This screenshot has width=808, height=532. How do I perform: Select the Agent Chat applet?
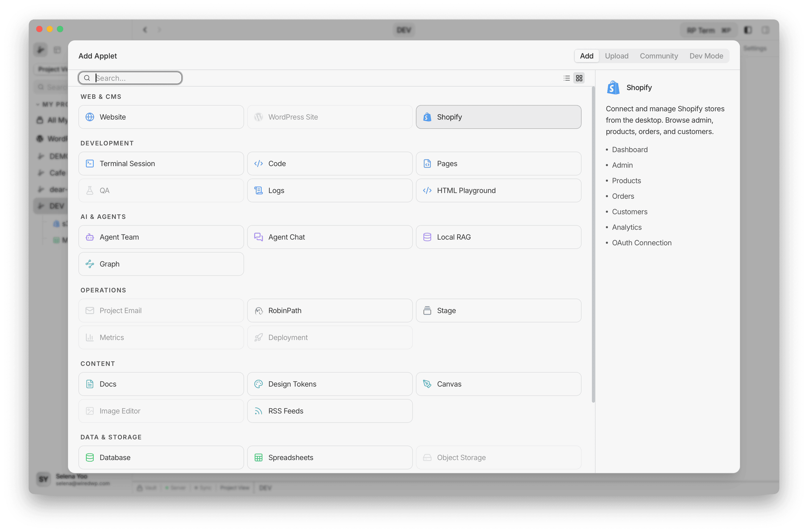(x=329, y=237)
